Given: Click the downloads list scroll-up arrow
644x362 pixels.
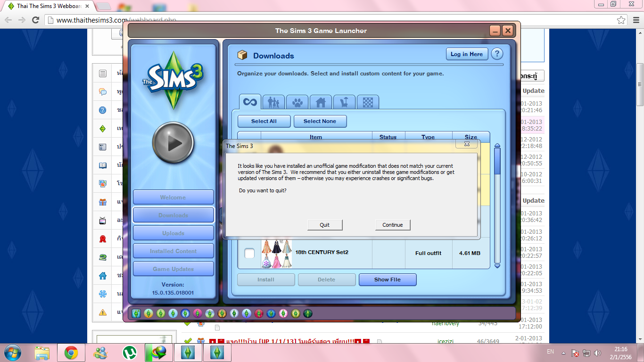Looking at the screenshot, I should (x=497, y=146).
